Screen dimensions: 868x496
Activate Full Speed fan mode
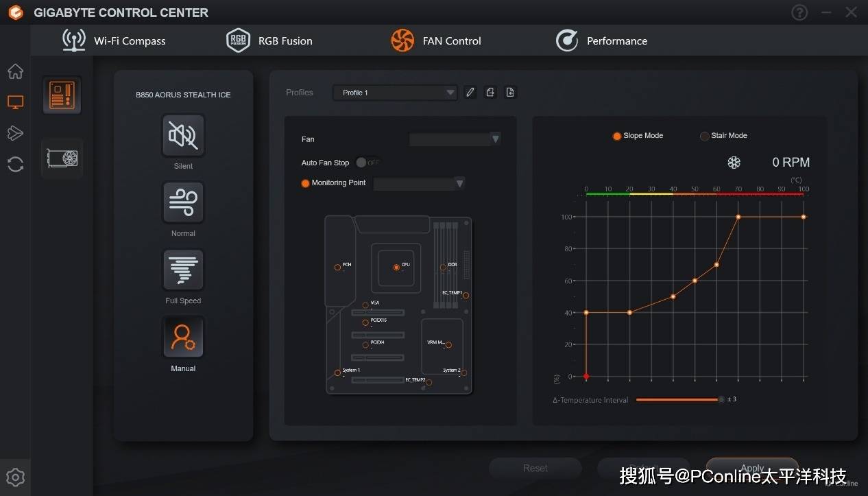(183, 270)
